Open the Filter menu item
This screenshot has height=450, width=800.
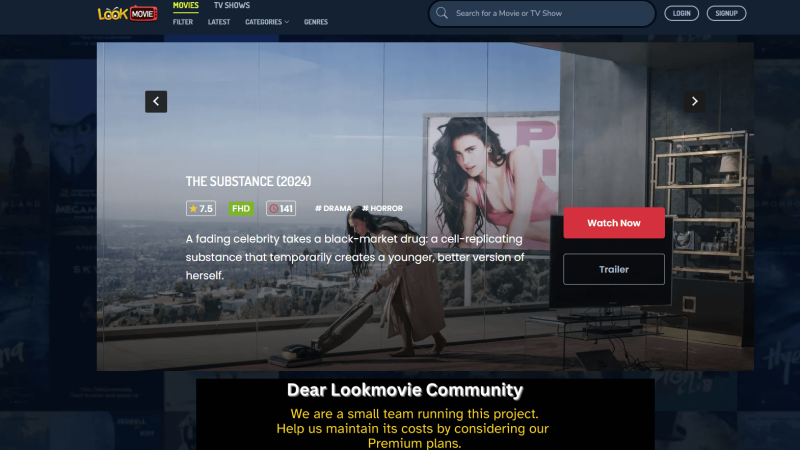(x=183, y=22)
